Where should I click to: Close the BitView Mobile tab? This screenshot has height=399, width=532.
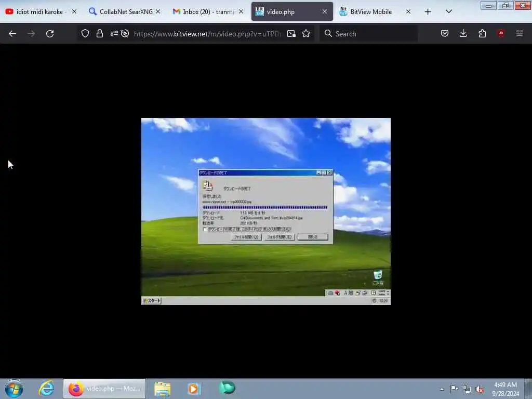pyautogui.click(x=408, y=12)
